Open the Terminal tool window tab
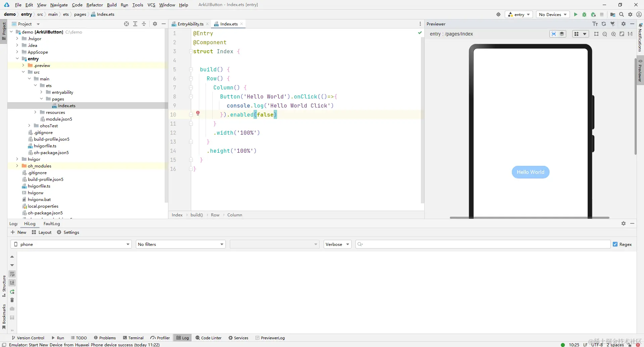644x347 pixels. pyautogui.click(x=133, y=338)
